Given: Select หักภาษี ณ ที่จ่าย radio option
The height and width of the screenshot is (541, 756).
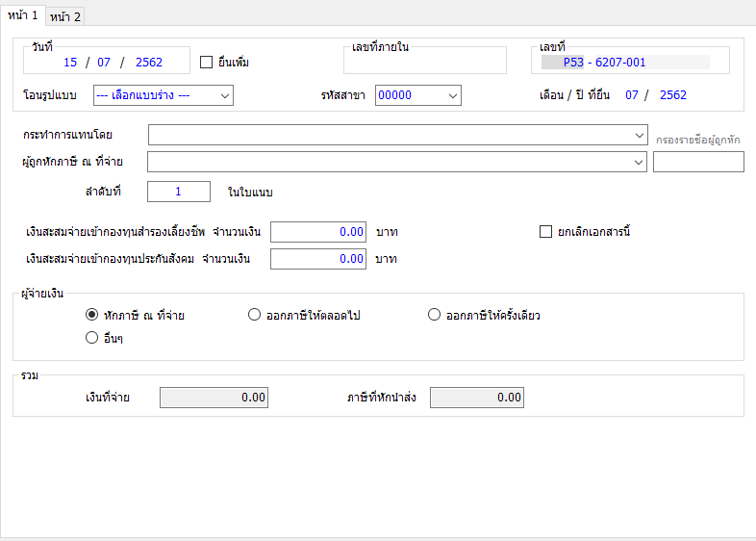Looking at the screenshot, I should (91, 315).
